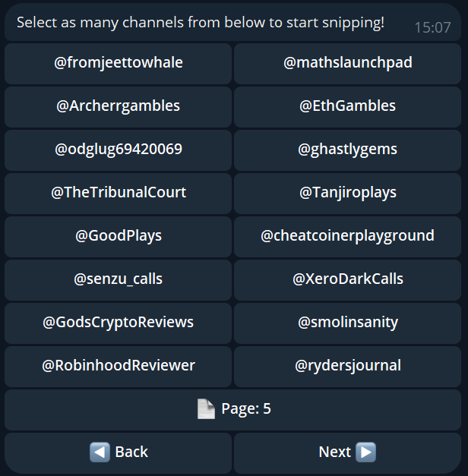
Task: Select the @TheTribunalCourt channel
Action: (x=118, y=193)
